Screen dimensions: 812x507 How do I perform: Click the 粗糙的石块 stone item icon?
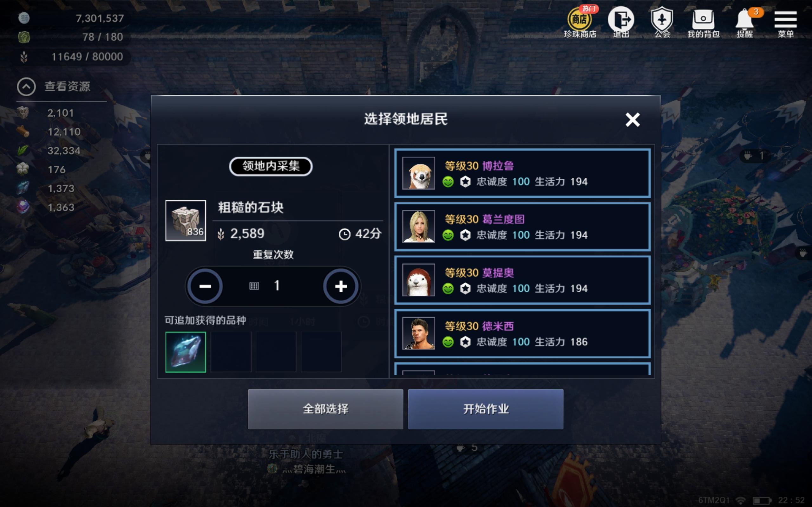click(186, 220)
